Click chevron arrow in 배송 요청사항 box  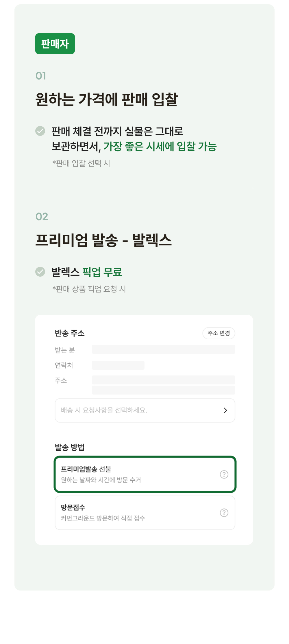[x=225, y=410]
